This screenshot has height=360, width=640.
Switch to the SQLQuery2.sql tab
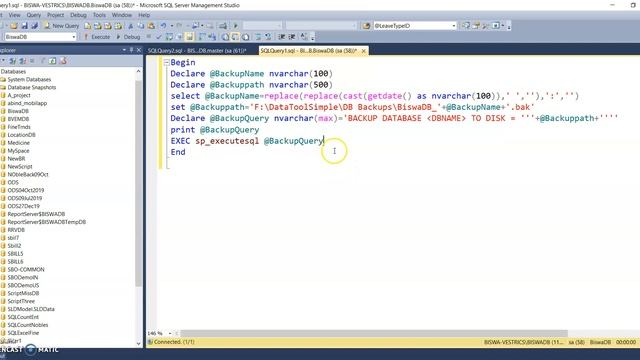click(x=197, y=51)
